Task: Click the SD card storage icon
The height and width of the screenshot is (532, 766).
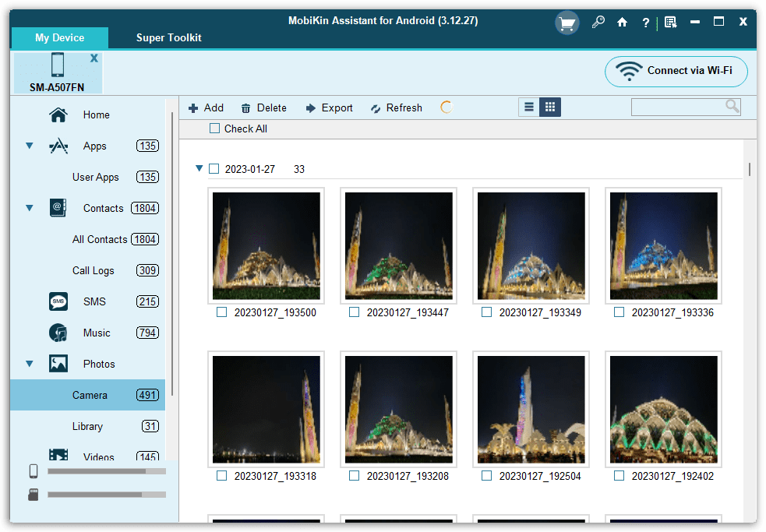Action: [x=34, y=495]
